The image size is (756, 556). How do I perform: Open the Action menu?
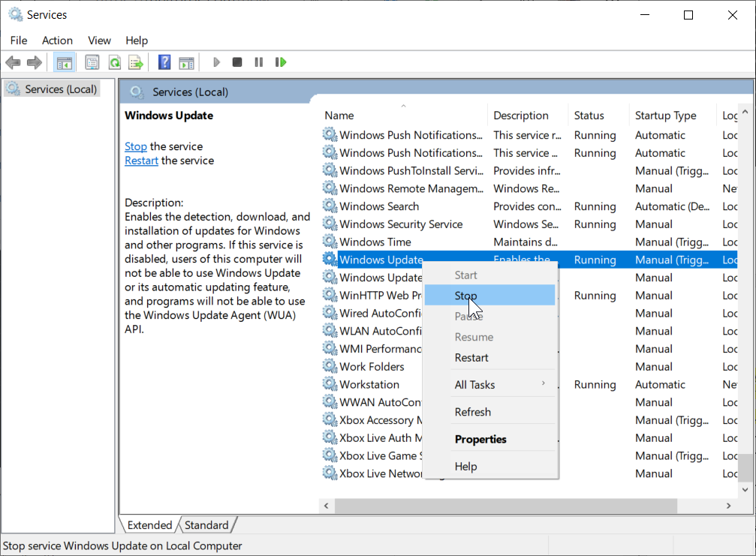pyautogui.click(x=57, y=41)
